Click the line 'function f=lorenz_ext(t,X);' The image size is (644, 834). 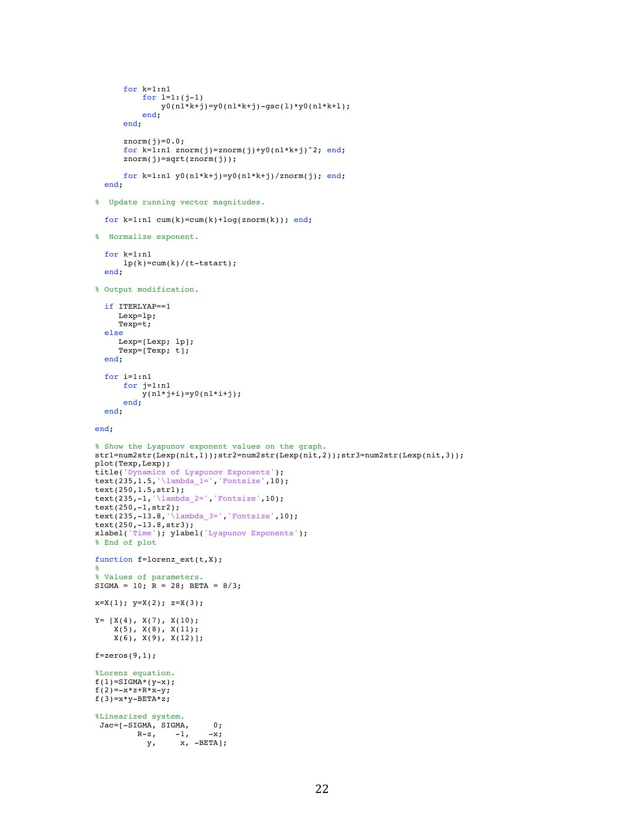[159, 560]
